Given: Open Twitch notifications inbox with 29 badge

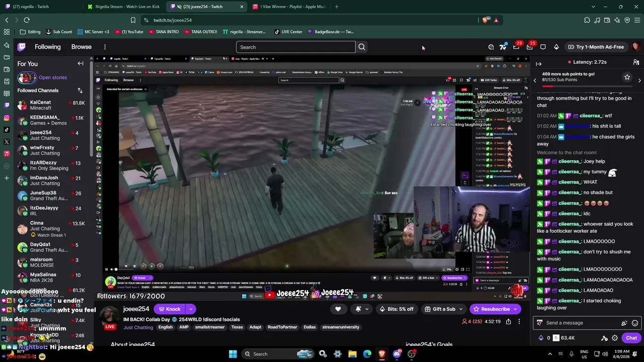Looking at the screenshot, I should click(x=516, y=47).
